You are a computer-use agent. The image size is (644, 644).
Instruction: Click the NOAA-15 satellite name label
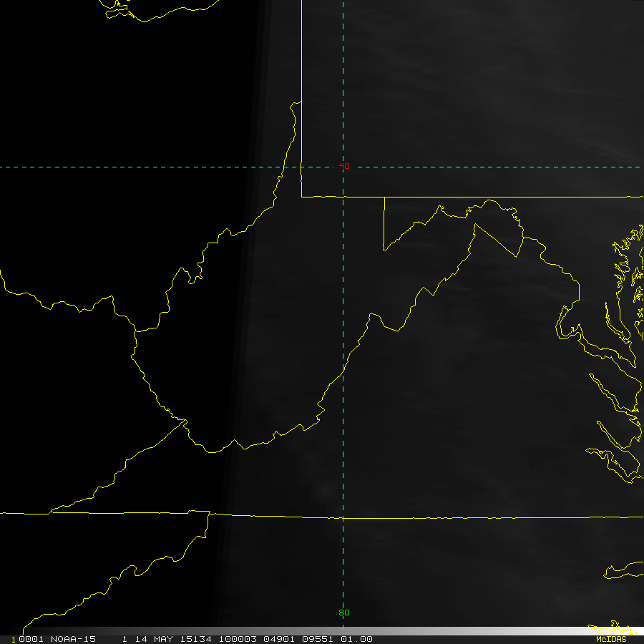(69, 639)
